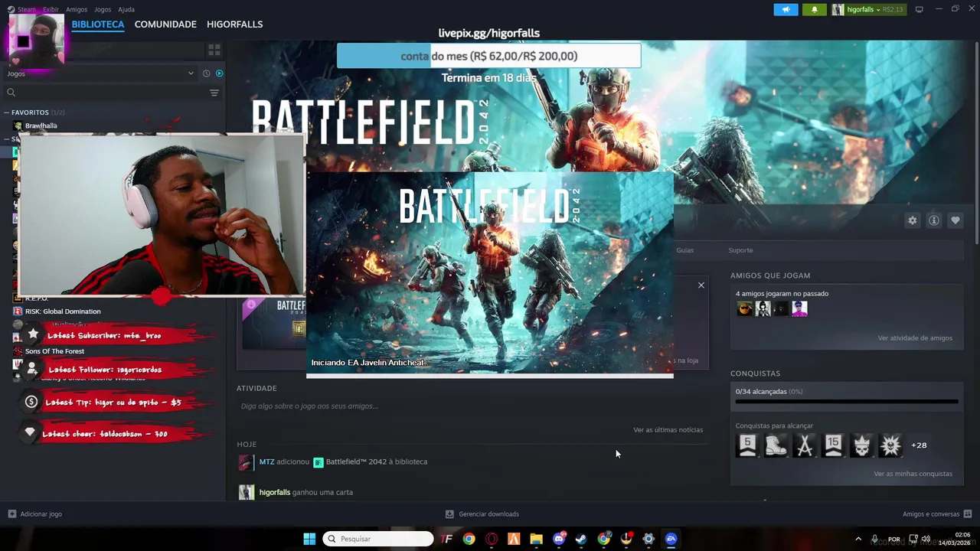Select Sons Of The Forest in library
Viewport: 980px width, 551px height.
tap(54, 351)
